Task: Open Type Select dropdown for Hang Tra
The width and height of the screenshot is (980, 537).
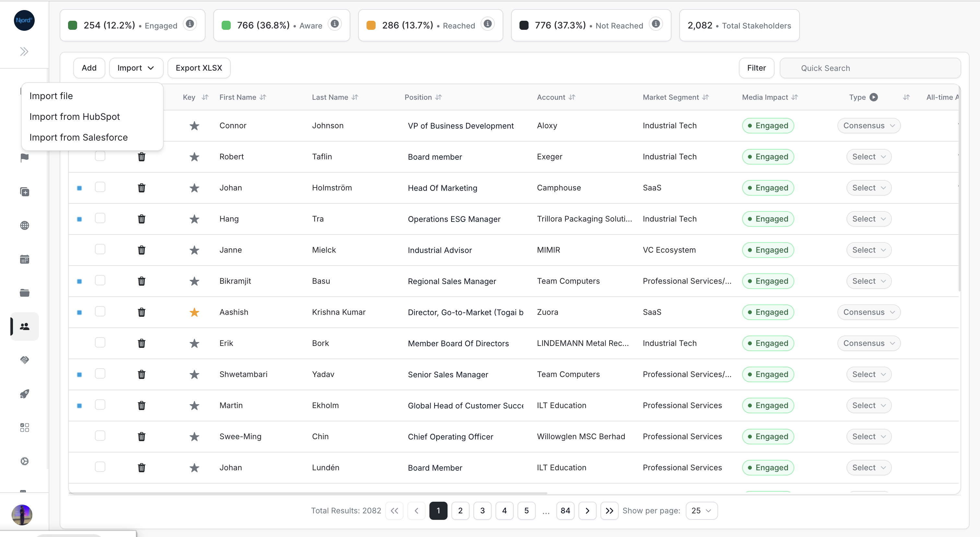Action: coord(869,219)
